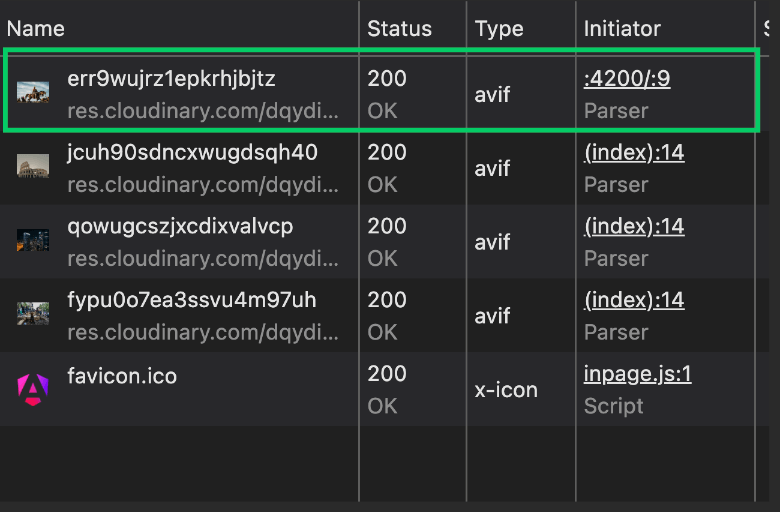Open (index):14 link in qowugcszjxcdixvalvcp row
The height and width of the screenshot is (512, 780).
coord(634,226)
